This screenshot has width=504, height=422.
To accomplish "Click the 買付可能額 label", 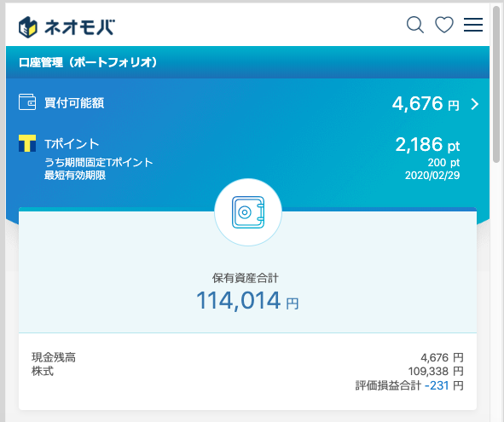I will (74, 103).
